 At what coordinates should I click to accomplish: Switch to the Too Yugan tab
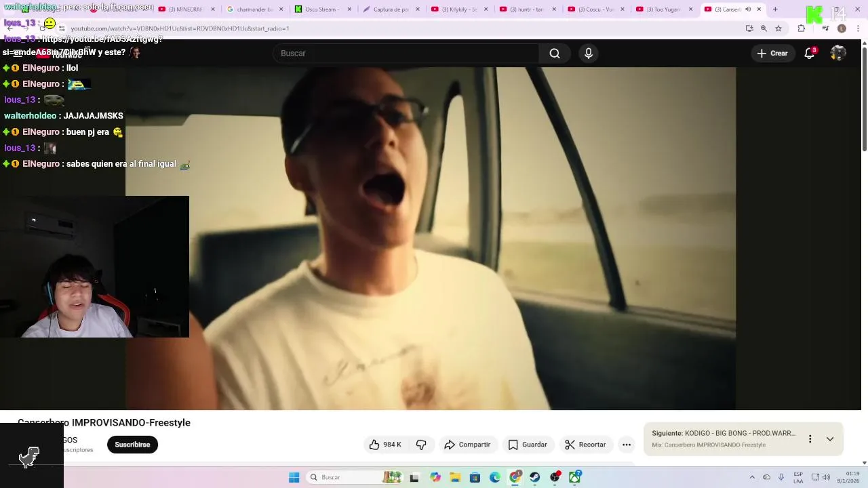pos(663,9)
